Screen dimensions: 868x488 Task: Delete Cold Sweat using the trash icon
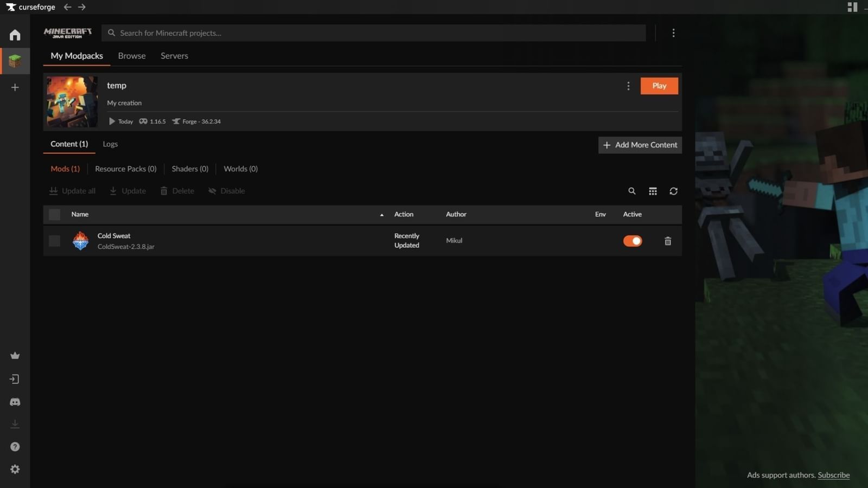pos(668,241)
